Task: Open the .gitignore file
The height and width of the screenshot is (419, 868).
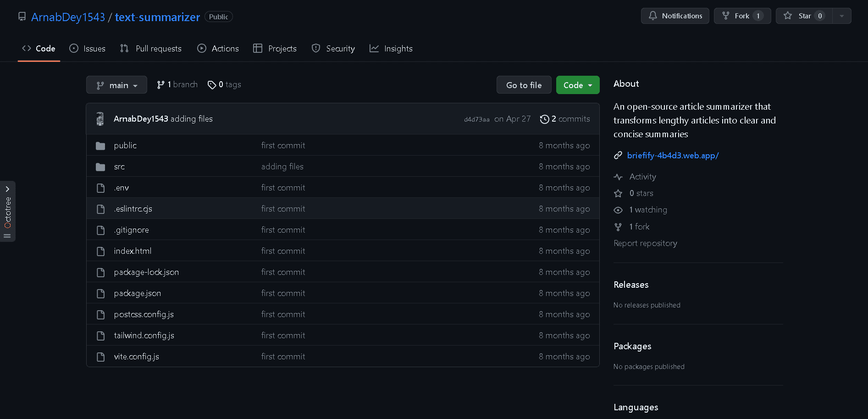Action: (x=132, y=230)
